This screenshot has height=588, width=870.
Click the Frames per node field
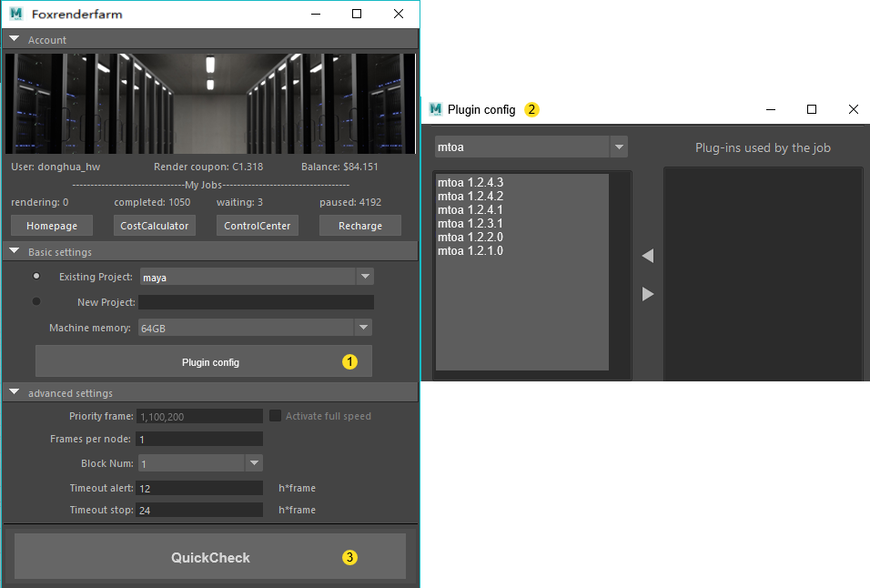199,440
